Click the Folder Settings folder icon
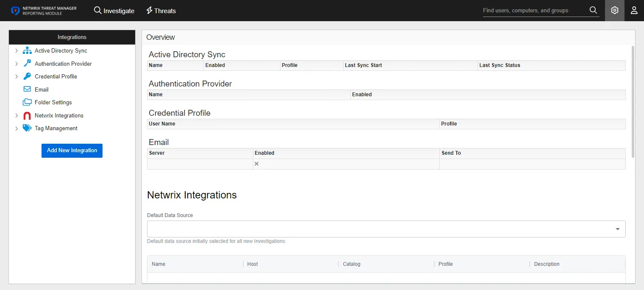The height and width of the screenshot is (290, 644). 27,102
